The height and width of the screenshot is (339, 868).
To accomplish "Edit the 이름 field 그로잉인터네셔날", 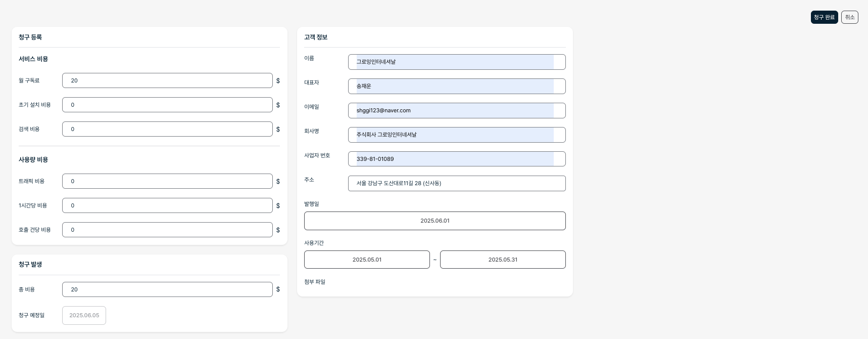I will click(x=457, y=62).
